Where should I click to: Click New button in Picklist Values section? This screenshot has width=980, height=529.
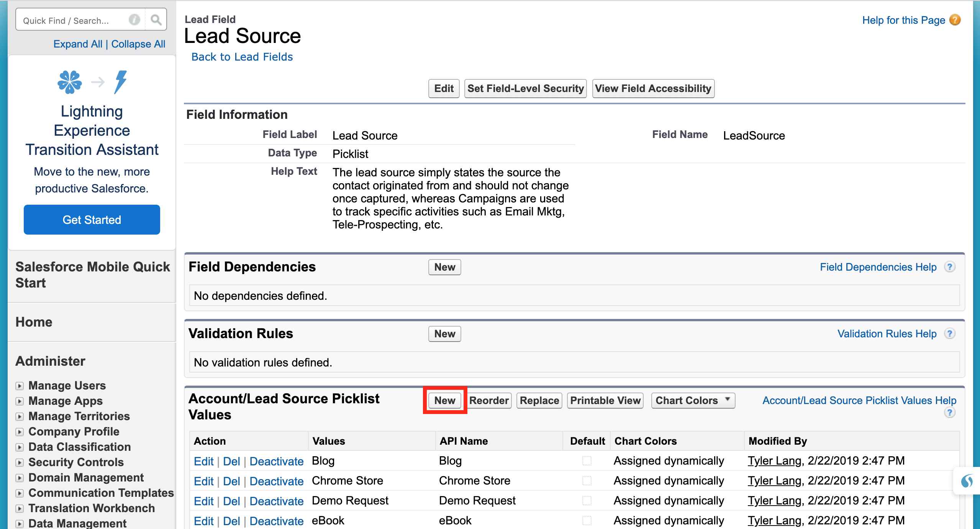(444, 400)
